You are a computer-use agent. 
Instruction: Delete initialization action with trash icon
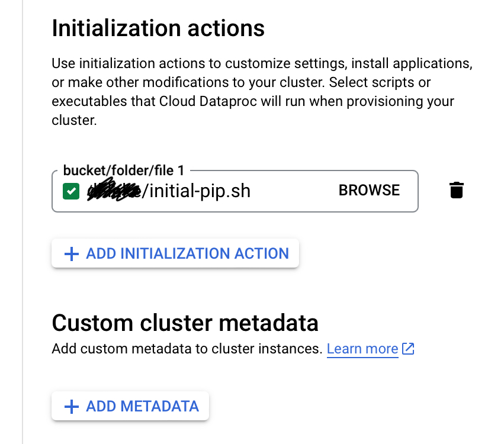pyautogui.click(x=456, y=191)
